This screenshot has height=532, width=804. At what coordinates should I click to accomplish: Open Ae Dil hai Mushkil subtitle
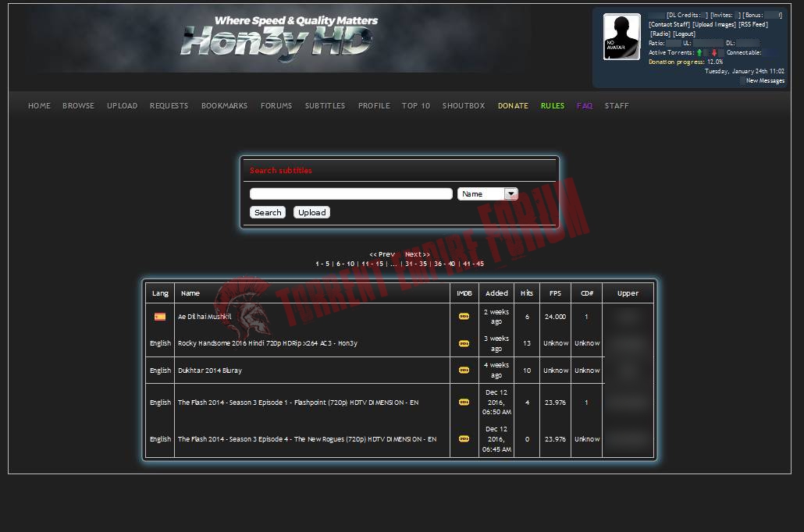(x=205, y=317)
